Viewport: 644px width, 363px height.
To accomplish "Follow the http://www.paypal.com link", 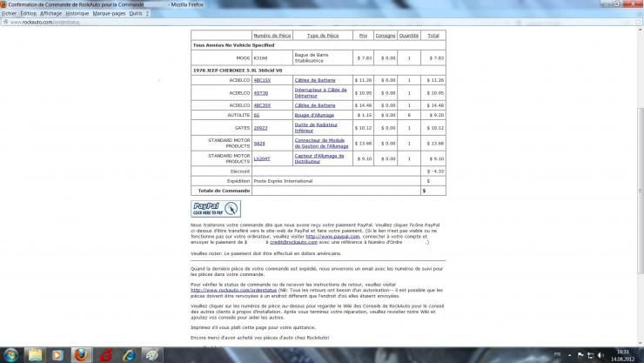I will click(332, 237).
